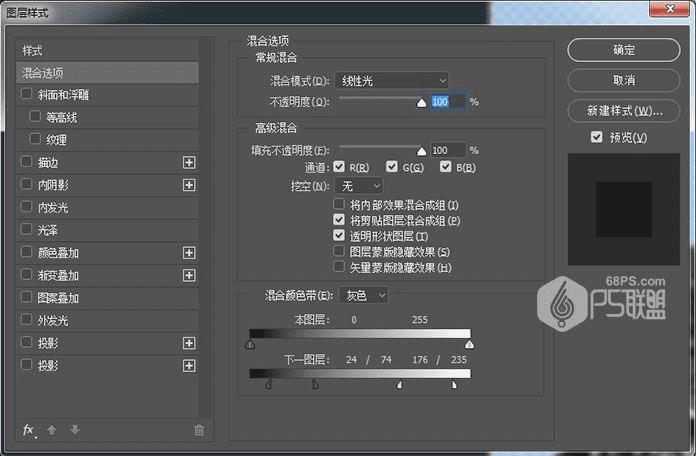Add another 内阴影 effect with plus icon
Image resolution: width=696 pixels, height=456 pixels.
click(x=189, y=185)
